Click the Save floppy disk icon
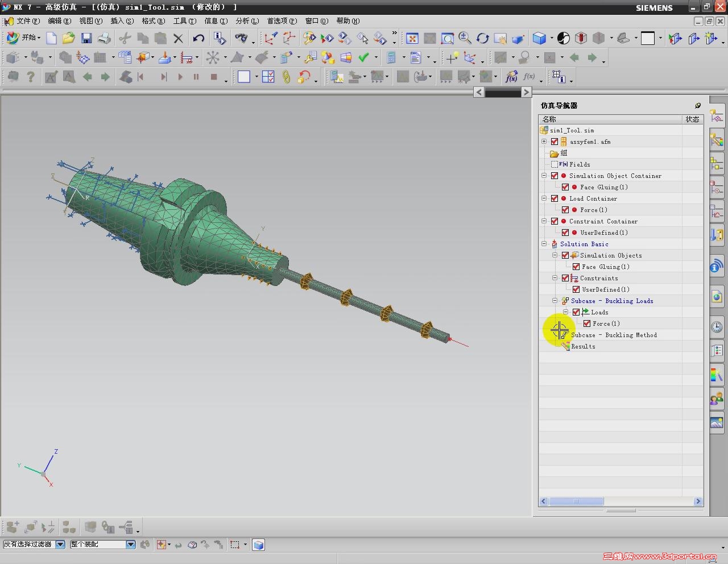728x564 pixels. coord(86,38)
